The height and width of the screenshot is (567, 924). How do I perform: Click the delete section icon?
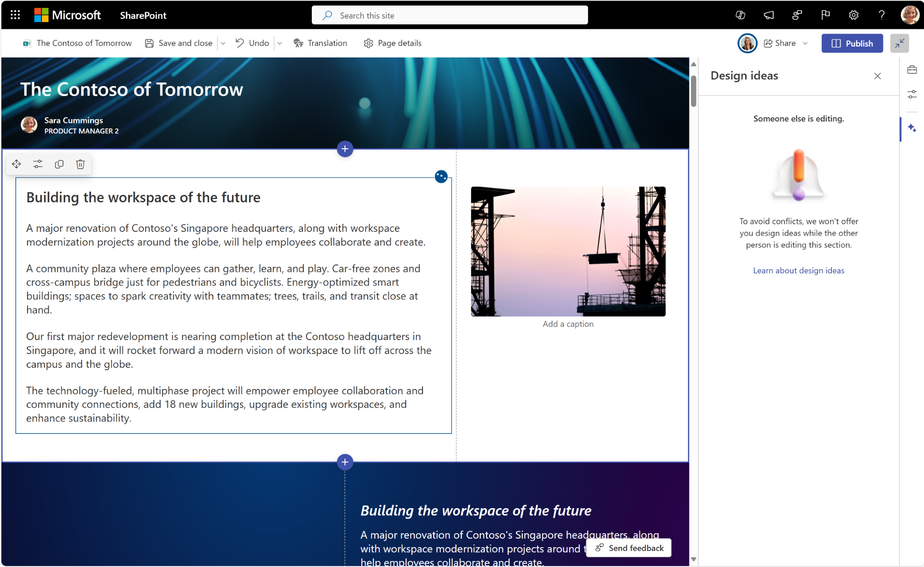[x=80, y=164]
